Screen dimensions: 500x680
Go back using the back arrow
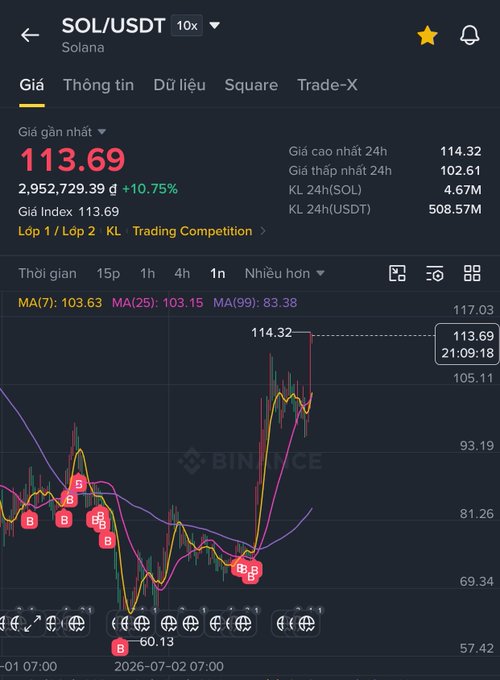(x=30, y=35)
